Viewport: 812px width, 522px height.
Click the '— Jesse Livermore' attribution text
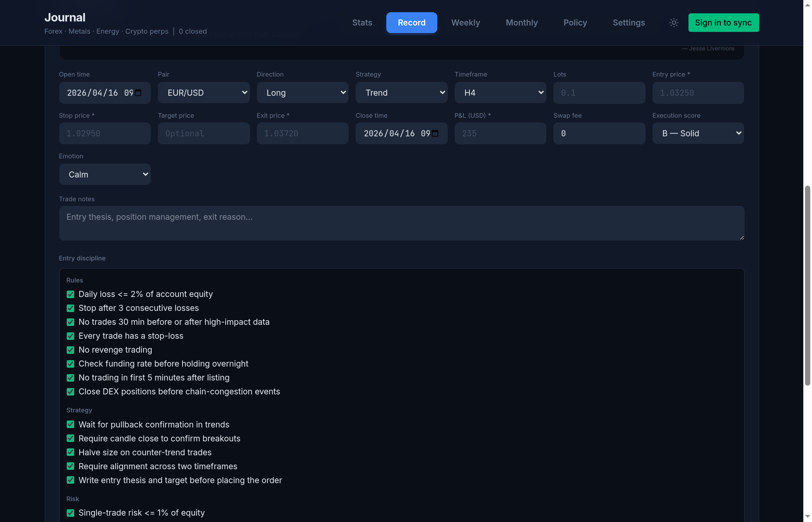708,48
